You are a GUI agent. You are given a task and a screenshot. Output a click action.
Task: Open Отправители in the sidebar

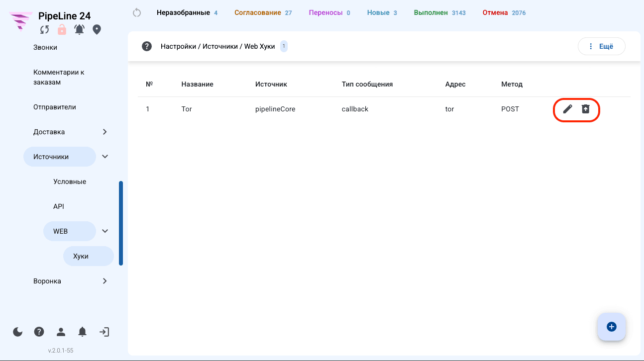click(x=55, y=107)
